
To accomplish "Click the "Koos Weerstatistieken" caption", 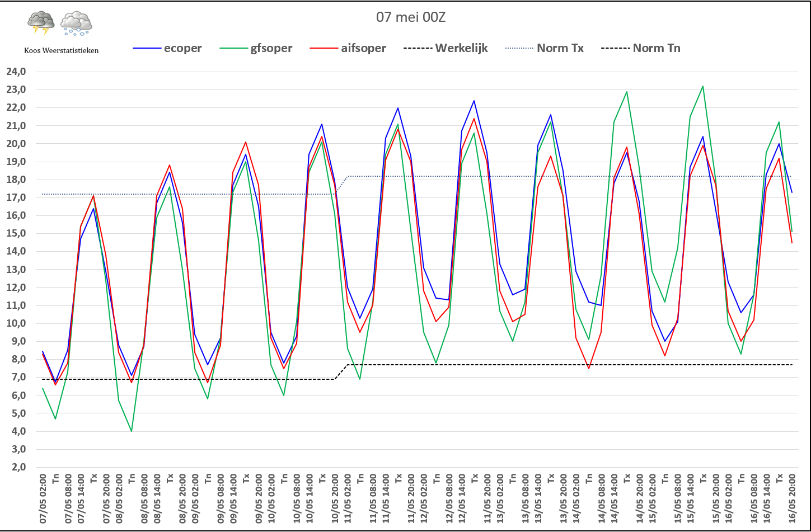I will (62, 50).
